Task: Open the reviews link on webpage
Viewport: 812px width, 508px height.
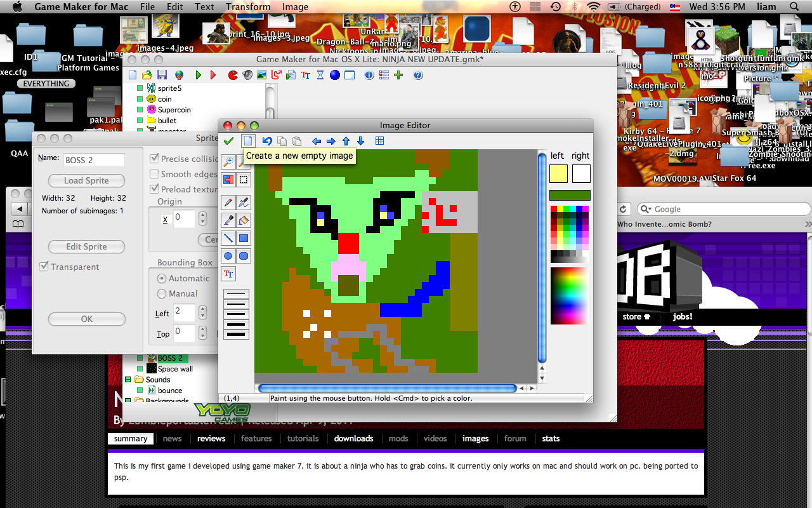Action: 211,438
